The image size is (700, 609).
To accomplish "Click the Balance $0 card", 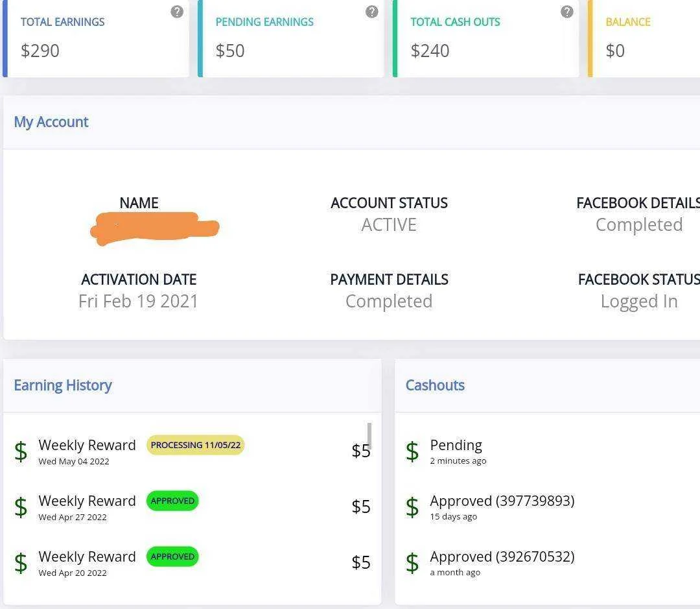I will click(x=644, y=38).
